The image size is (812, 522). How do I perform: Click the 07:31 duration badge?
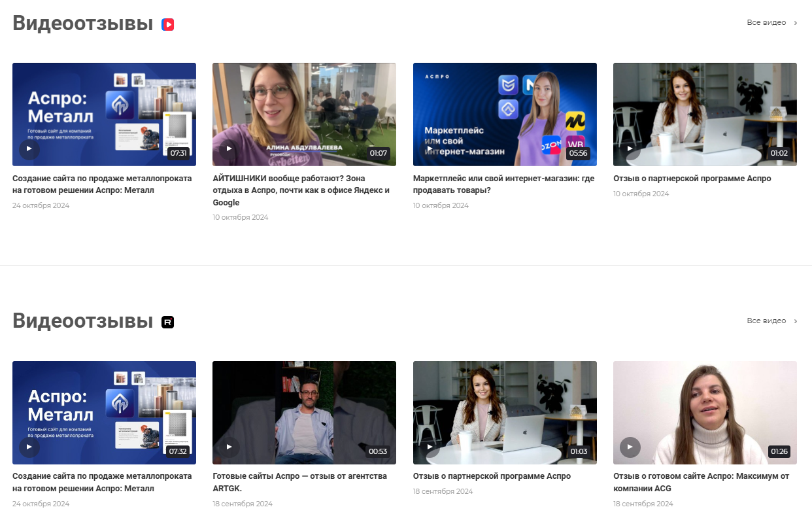pyautogui.click(x=178, y=153)
